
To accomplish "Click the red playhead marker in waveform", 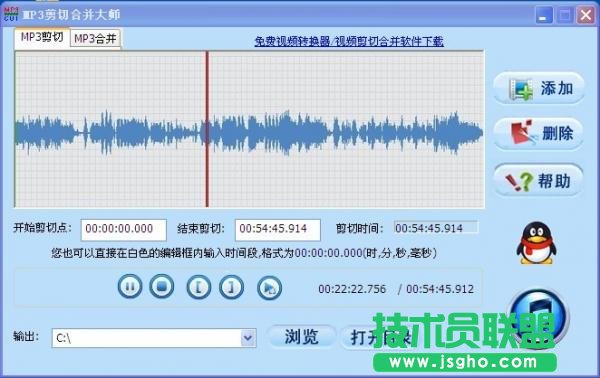I will point(207,129).
